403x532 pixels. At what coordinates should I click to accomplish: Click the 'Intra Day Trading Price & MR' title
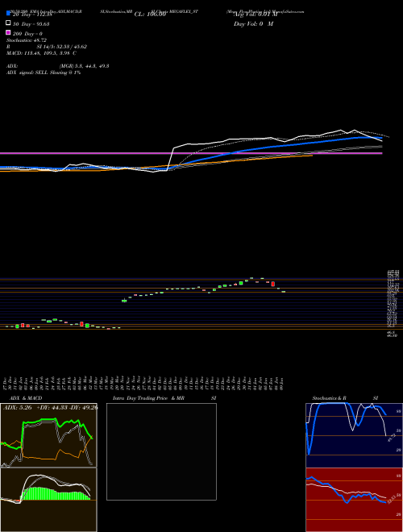(148, 398)
